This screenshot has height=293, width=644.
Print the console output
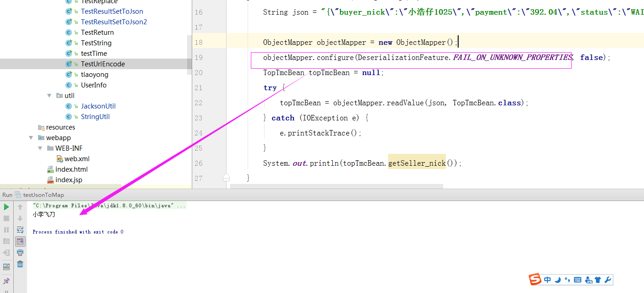[20, 253]
